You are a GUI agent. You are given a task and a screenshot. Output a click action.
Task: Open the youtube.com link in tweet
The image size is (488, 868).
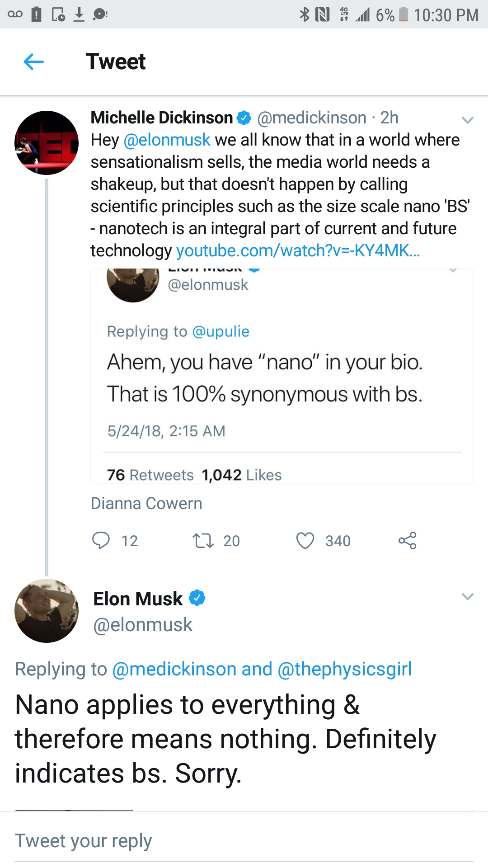(298, 250)
